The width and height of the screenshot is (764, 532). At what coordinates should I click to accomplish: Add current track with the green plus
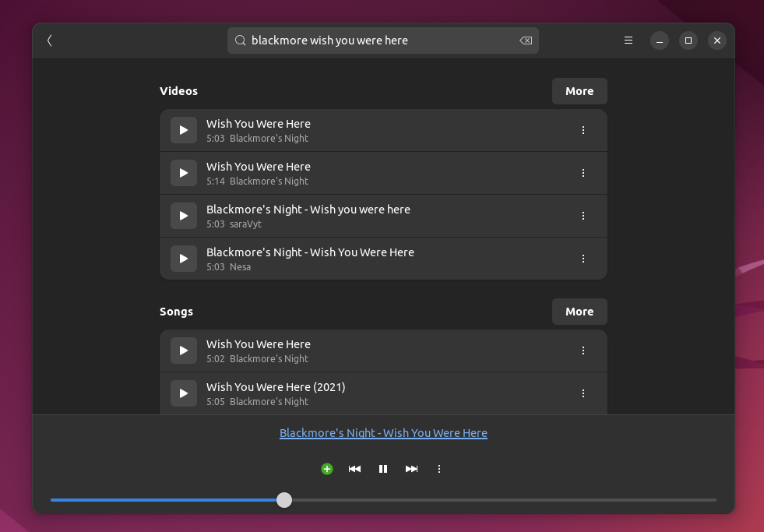pyautogui.click(x=327, y=469)
